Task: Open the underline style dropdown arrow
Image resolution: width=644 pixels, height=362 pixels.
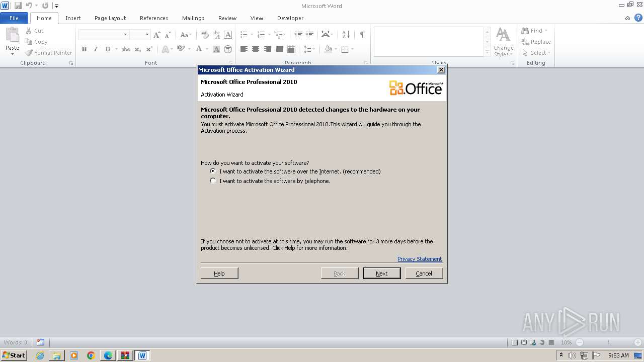Action: [x=116, y=49]
